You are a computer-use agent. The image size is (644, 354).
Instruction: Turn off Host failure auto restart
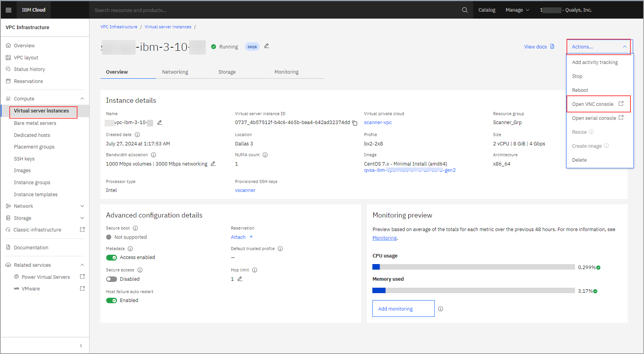pos(112,300)
